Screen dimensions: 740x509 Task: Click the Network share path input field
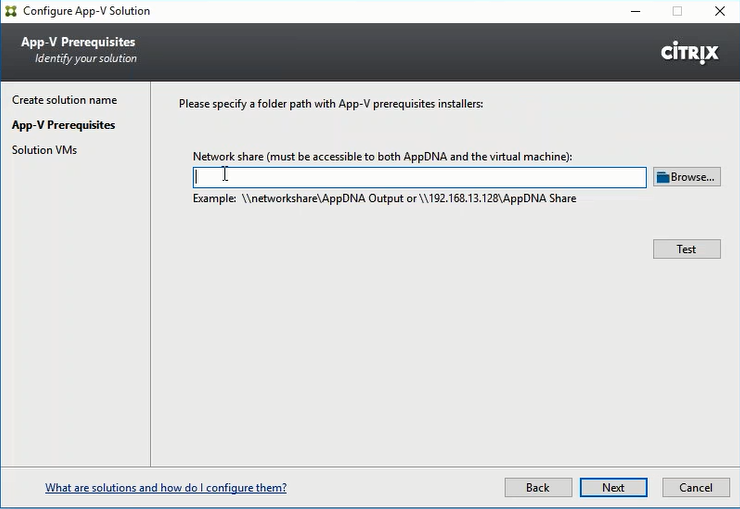pyautogui.click(x=420, y=177)
